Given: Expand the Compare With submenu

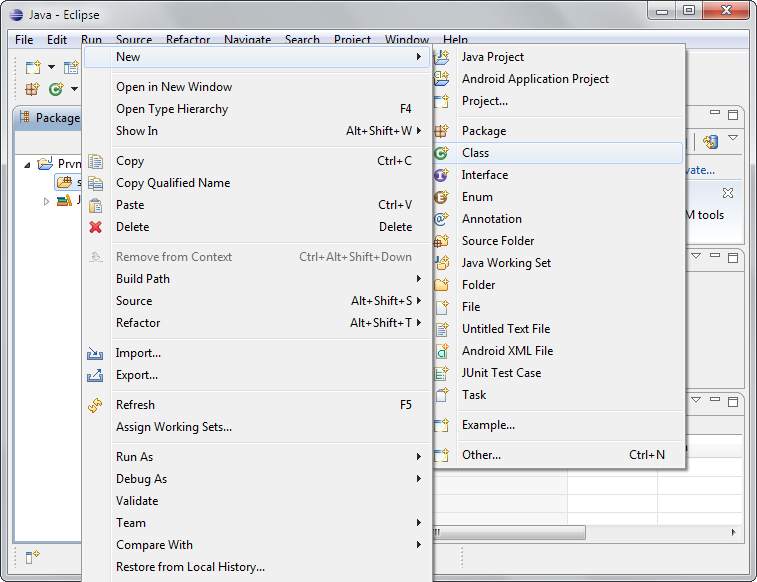Looking at the screenshot, I should (419, 545).
